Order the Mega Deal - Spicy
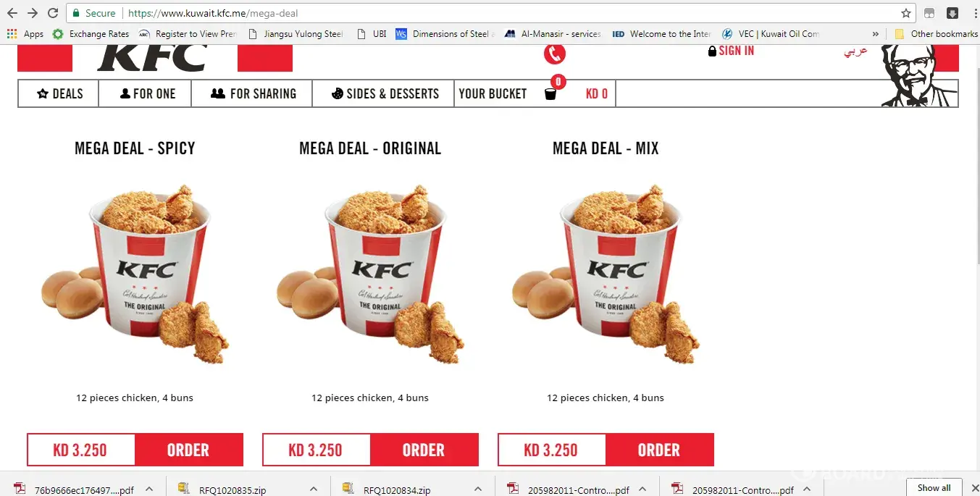 pyautogui.click(x=188, y=450)
